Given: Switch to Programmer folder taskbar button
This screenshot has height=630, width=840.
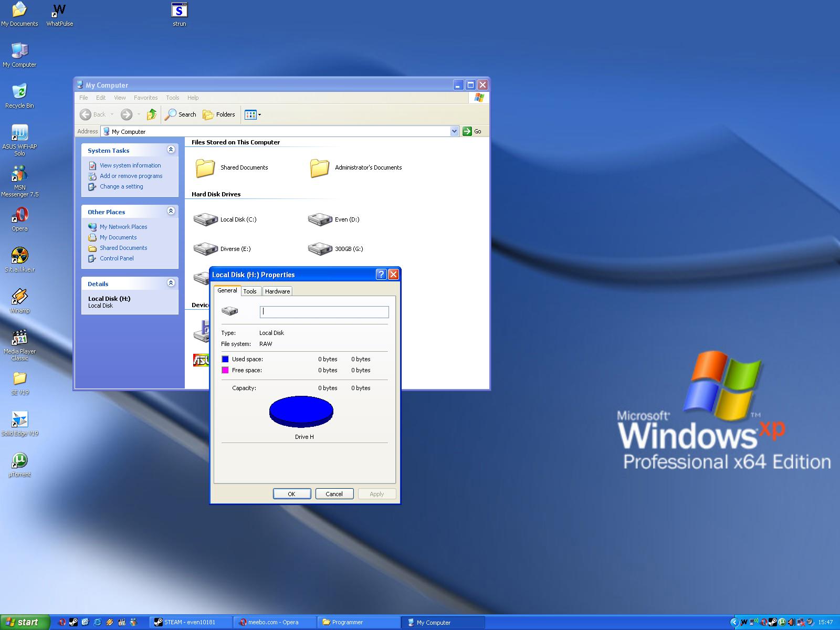Looking at the screenshot, I should click(359, 622).
